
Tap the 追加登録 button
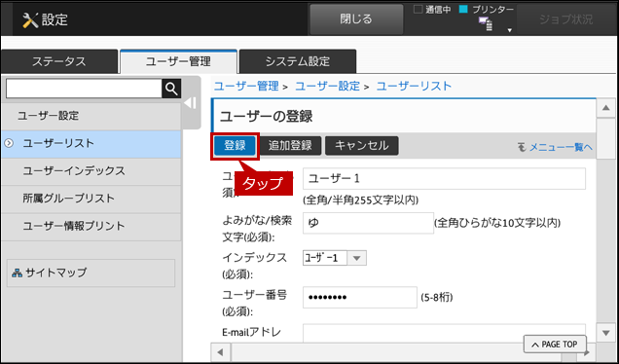(290, 146)
